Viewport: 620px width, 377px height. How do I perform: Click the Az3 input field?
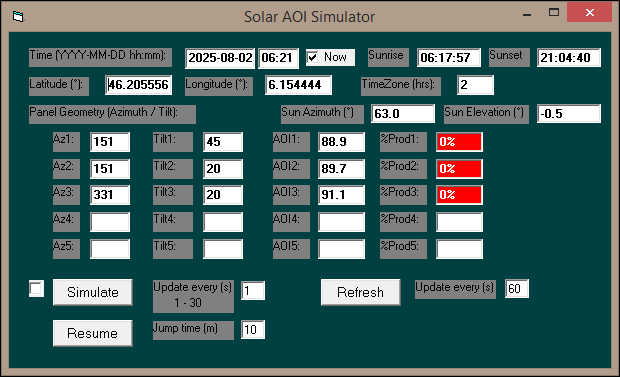pyautogui.click(x=110, y=195)
